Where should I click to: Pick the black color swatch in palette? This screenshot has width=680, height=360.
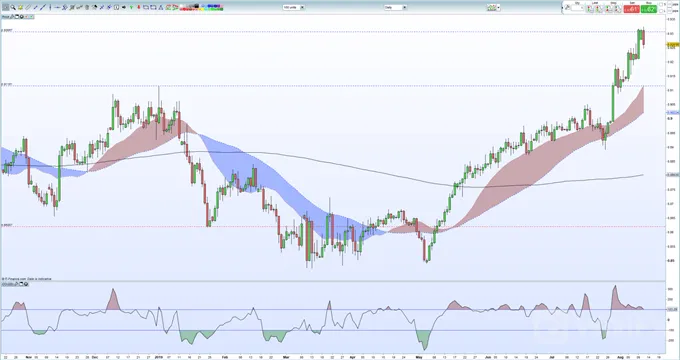coord(196,6)
